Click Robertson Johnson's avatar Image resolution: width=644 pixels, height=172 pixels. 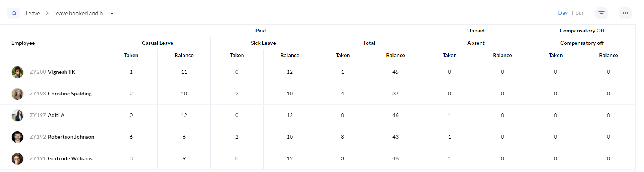click(17, 137)
